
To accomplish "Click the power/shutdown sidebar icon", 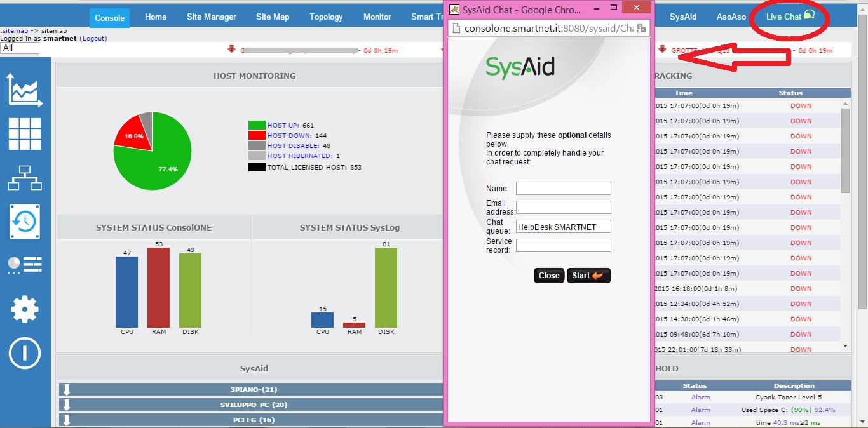I will (25, 353).
